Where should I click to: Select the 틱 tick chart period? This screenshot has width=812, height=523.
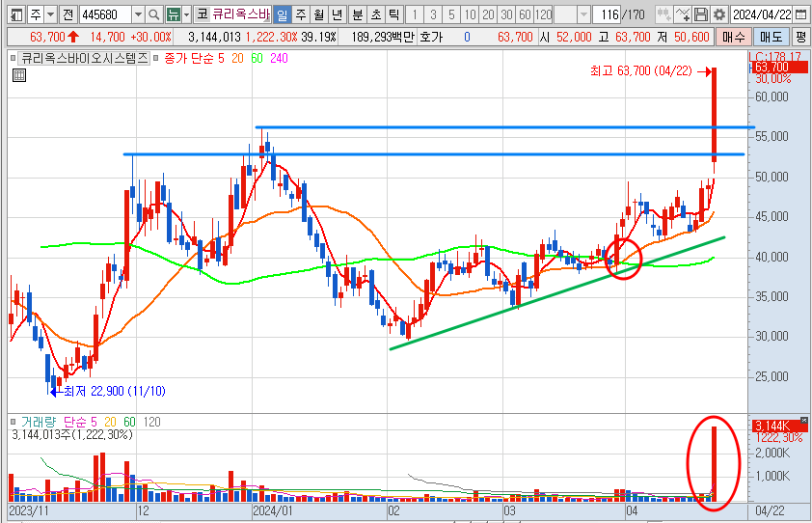click(x=394, y=14)
